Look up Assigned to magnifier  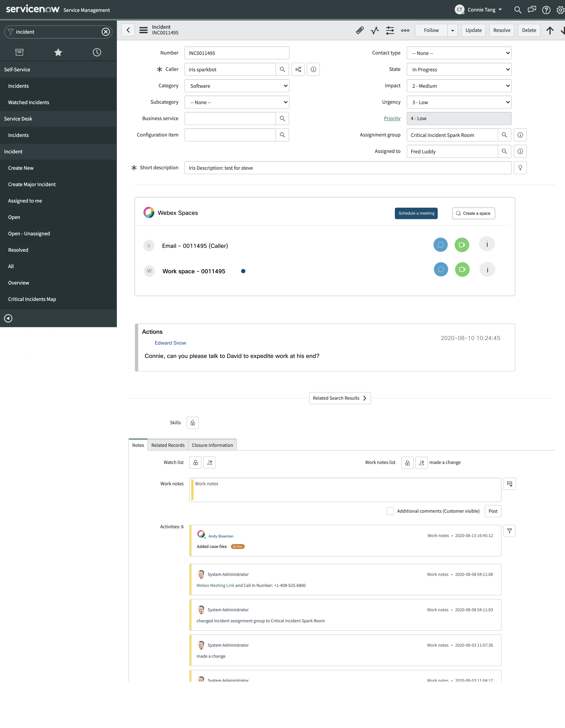click(504, 151)
